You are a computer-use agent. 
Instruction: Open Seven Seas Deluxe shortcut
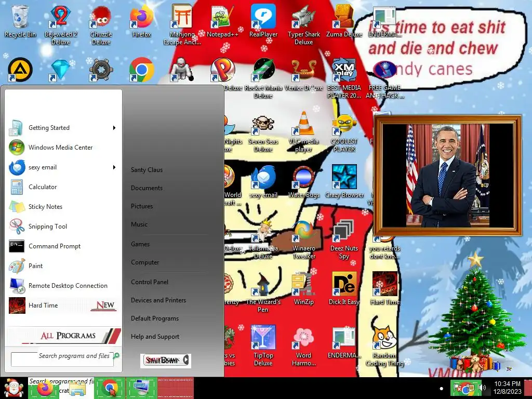coord(263,131)
